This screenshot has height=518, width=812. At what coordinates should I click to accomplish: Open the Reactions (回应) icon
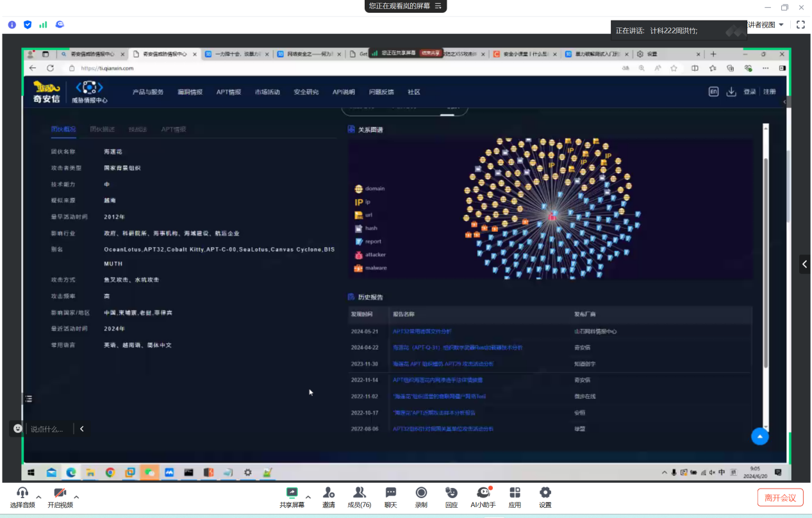pyautogui.click(x=452, y=497)
